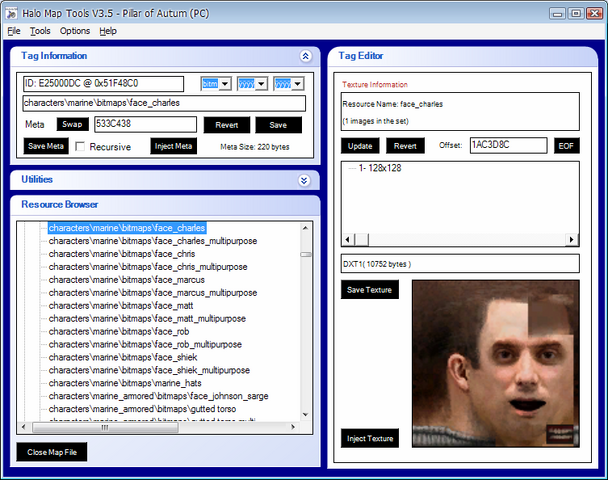The width and height of the screenshot is (608, 480).
Task: Click Resource Browser scroll down arrow
Action: click(306, 414)
